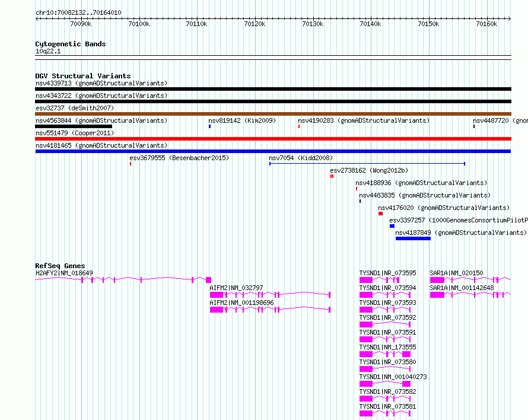528x420 pixels.
Task: Click the TYSND1|NR_073581 transcript label
Action: pyautogui.click(x=387, y=406)
